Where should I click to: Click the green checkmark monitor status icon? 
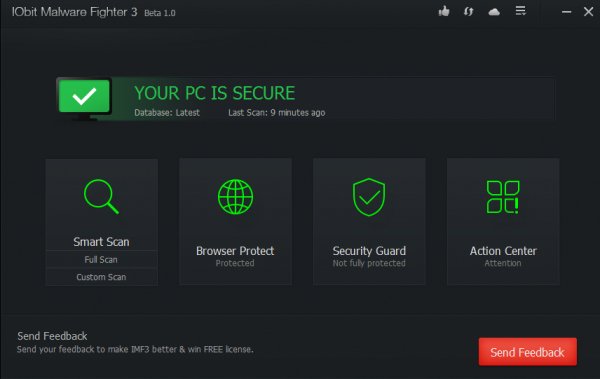[85, 98]
